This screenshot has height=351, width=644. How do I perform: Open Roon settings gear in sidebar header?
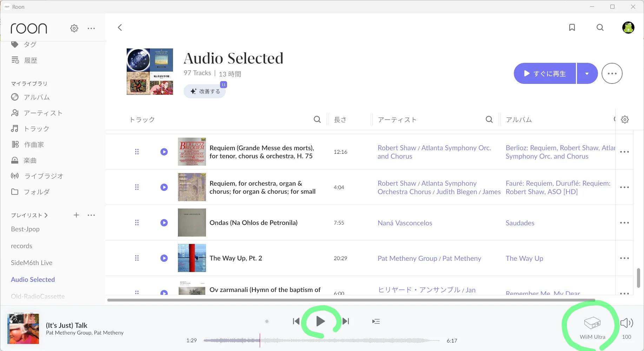click(74, 28)
